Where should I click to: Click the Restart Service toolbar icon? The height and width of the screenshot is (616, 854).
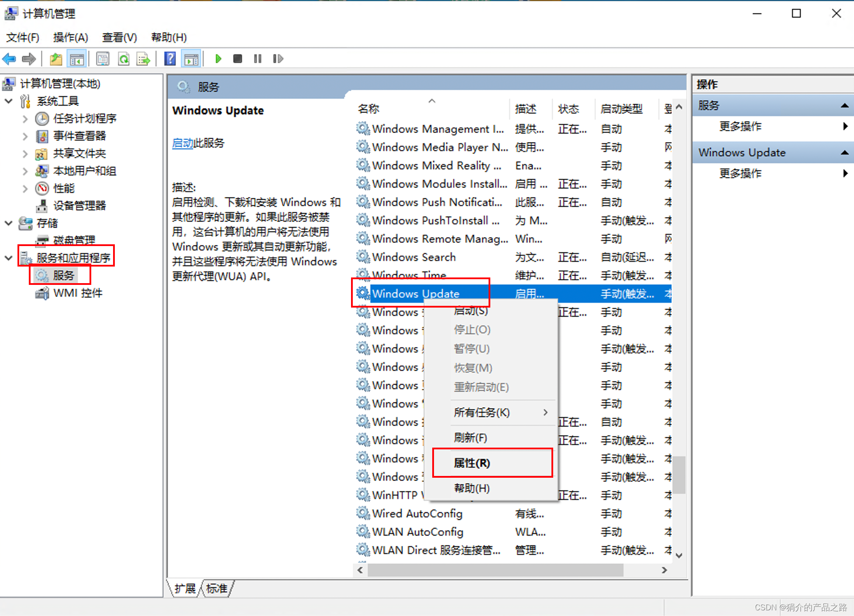point(278,58)
